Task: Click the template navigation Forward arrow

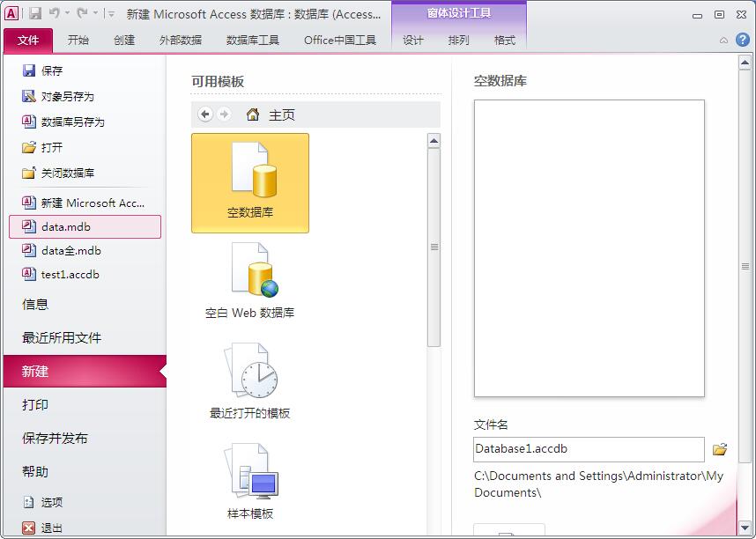Action: pyautogui.click(x=224, y=114)
